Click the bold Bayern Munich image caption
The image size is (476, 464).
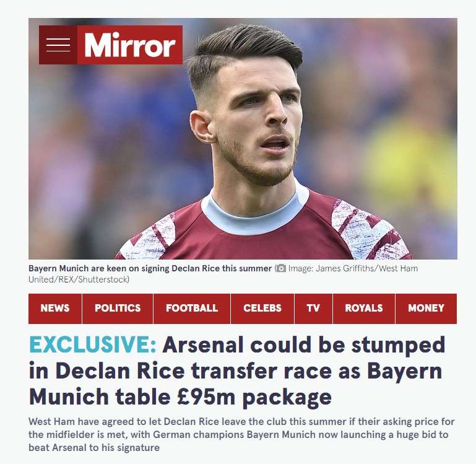(150, 269)
